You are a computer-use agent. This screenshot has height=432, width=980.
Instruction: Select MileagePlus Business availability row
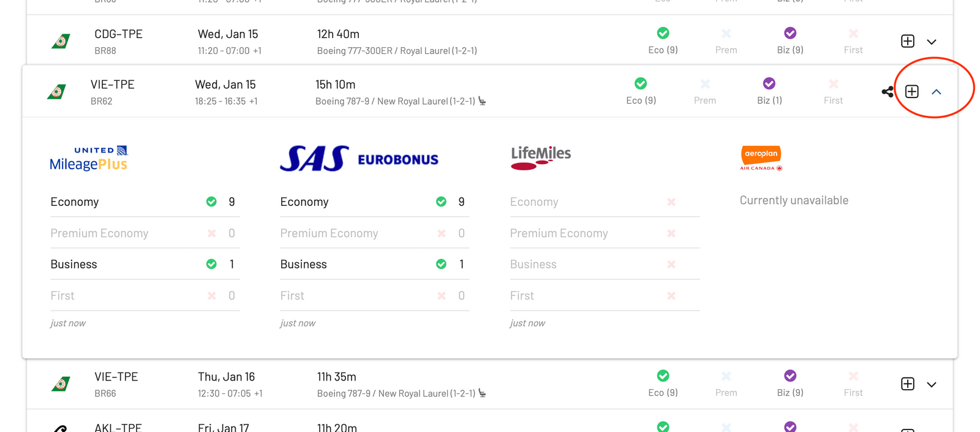point(145,264)
